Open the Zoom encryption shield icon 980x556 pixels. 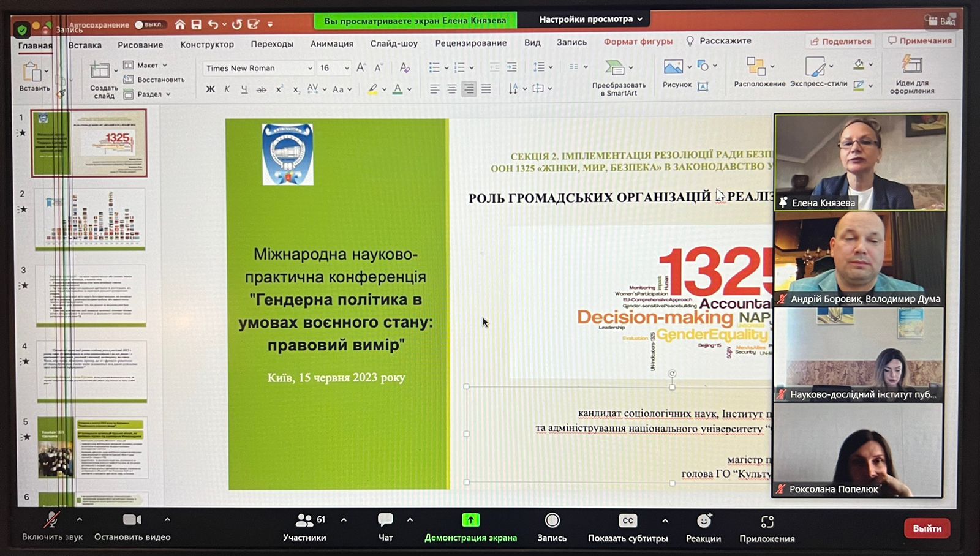point(22,29)
